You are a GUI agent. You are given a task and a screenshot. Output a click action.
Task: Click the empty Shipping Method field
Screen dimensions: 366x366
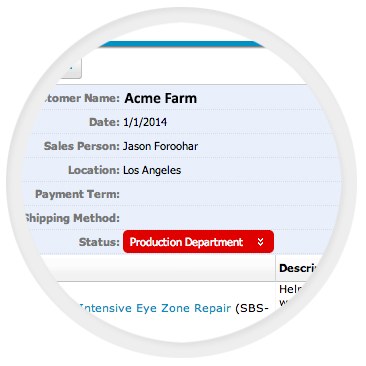tap(232, 218)
